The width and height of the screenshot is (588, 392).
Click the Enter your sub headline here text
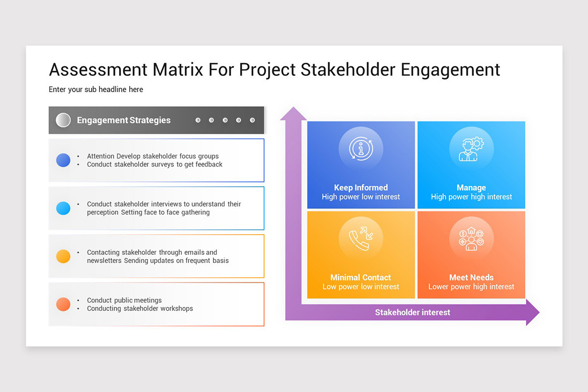click(x=96, y=89)
